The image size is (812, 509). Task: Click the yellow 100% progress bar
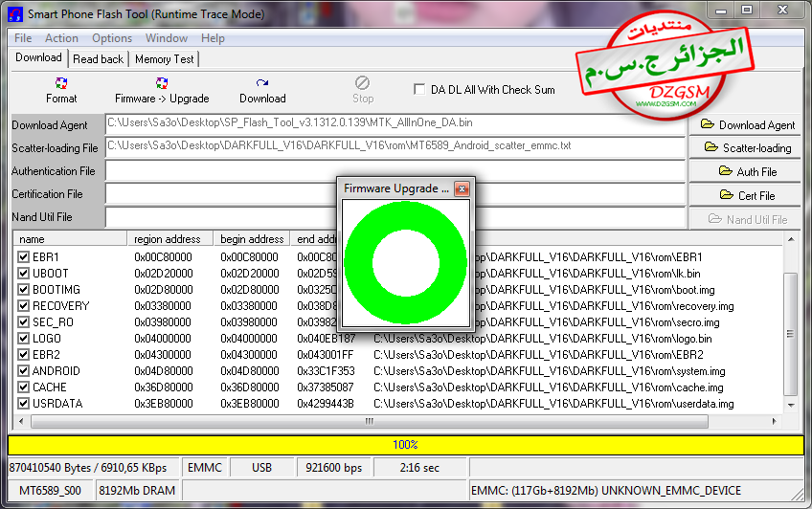pos(405,445)
